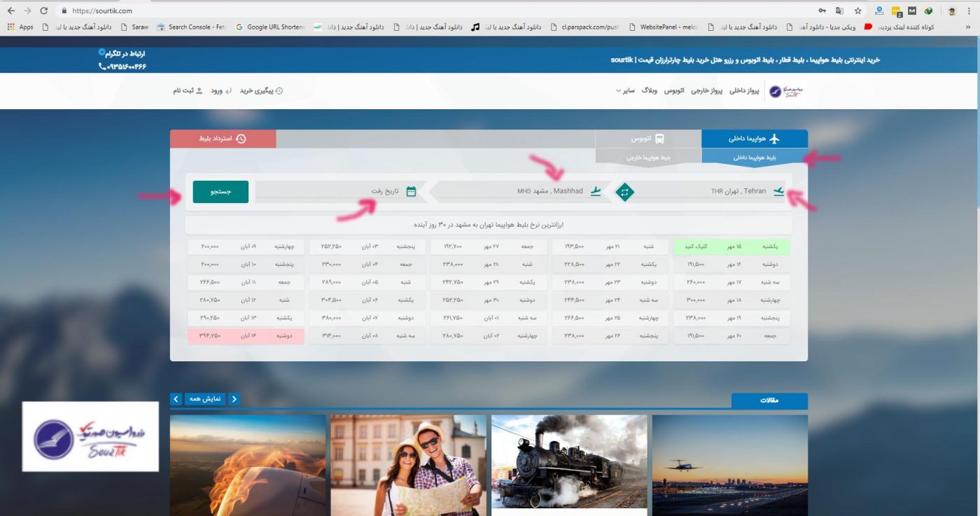Click the Sourtik logo in the header
This screenshot has width=980, height=516.
[787, 92]
